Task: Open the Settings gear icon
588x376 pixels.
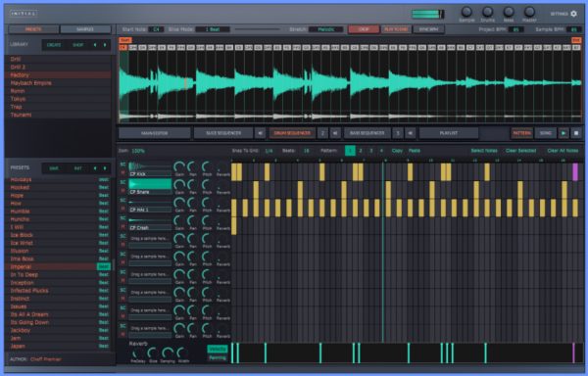Action: pyautogui.click(x=573, y=14)
